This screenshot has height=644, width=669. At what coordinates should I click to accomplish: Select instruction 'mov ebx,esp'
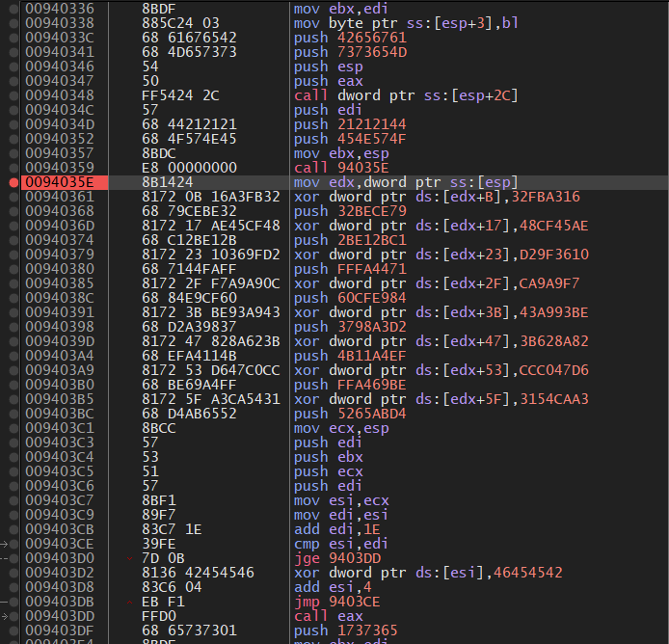(341, 153)
